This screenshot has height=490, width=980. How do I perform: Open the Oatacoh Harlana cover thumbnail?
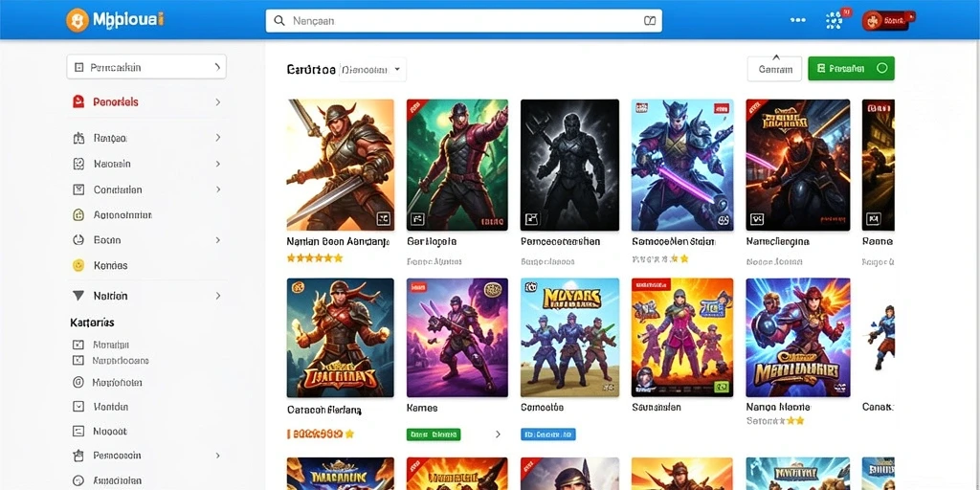click(340, 338)
